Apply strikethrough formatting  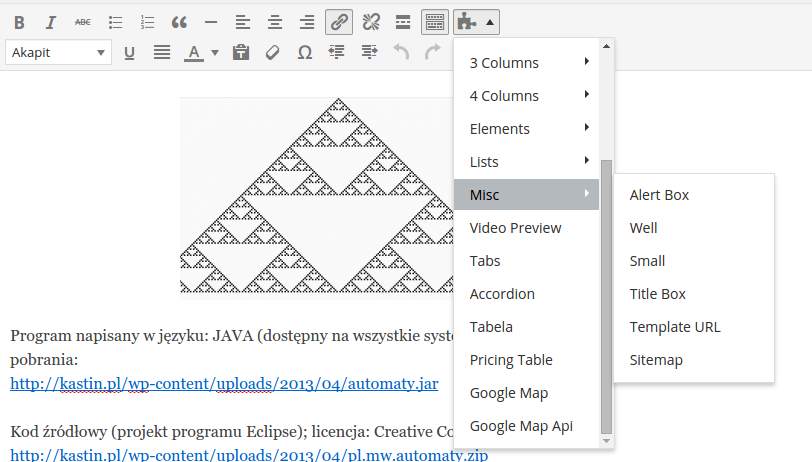pos(83,22)
